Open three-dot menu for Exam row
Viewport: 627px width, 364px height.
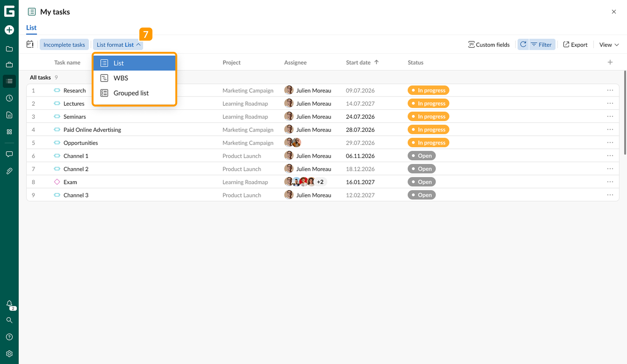610,182
